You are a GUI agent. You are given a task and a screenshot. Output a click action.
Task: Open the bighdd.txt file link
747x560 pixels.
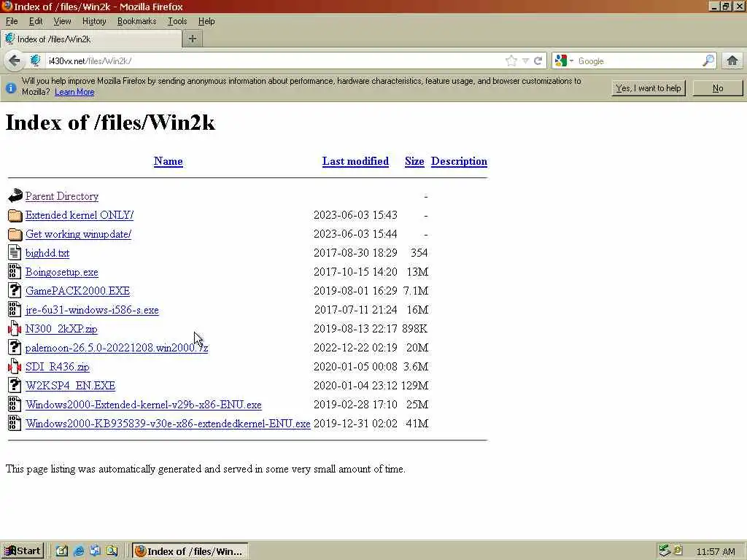point(47,253)
